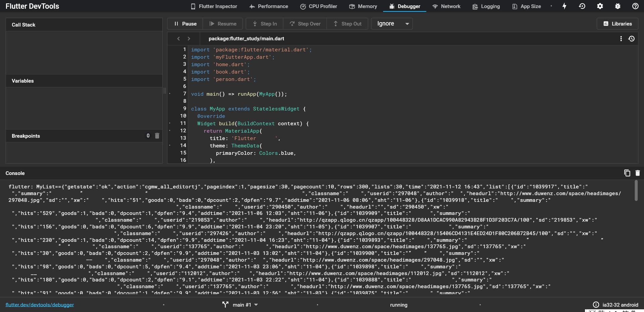Click the report bug icon
Screen dimensions: 644x312
pyautogui.click(x=618, y=6)
